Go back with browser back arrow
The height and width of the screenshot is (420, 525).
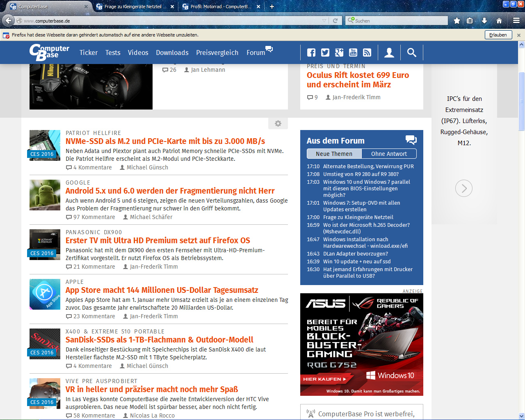(x=8, y=21)
